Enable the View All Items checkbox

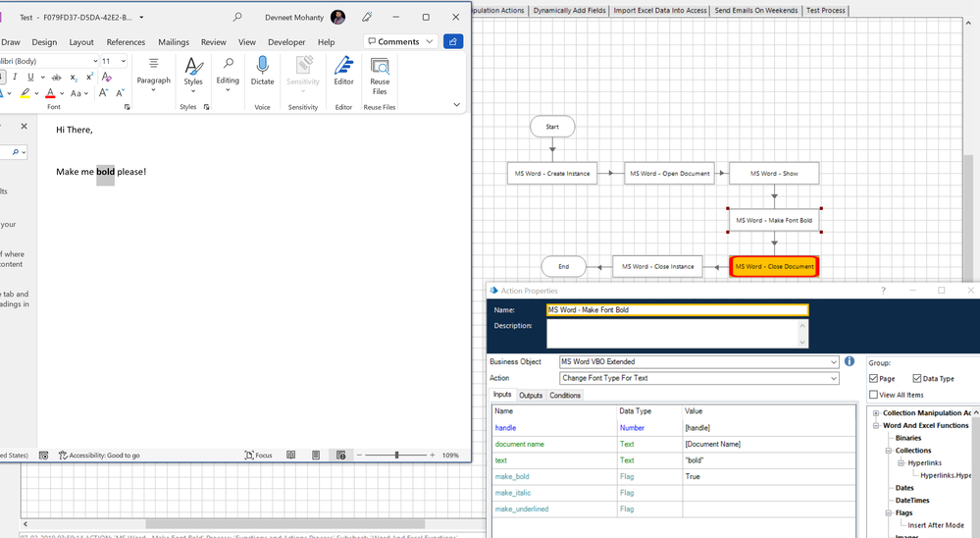(x=874, y=395)
